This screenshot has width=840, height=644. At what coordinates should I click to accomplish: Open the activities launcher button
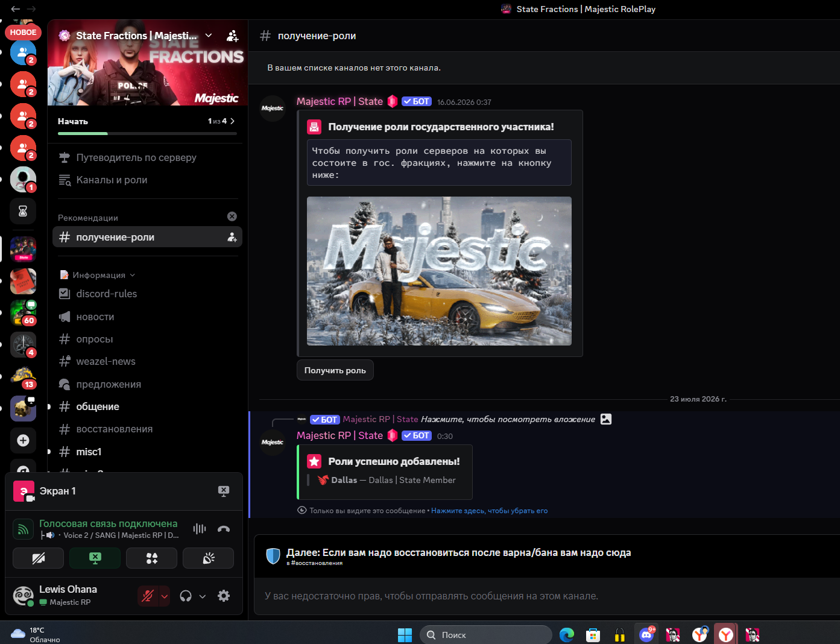152,558
